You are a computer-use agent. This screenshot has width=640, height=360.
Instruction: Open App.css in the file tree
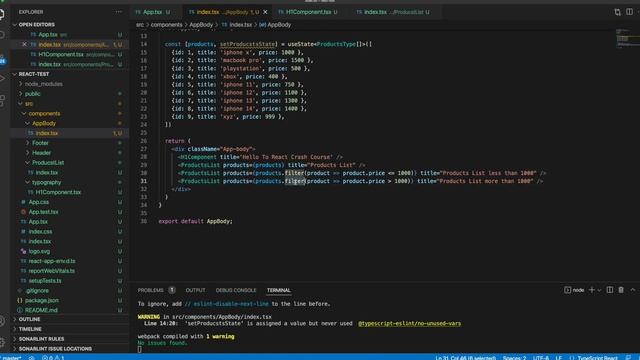(69, 202)
